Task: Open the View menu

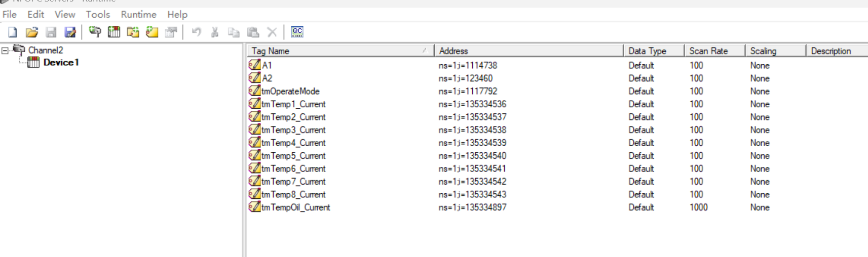Action: tap(65, 14)
